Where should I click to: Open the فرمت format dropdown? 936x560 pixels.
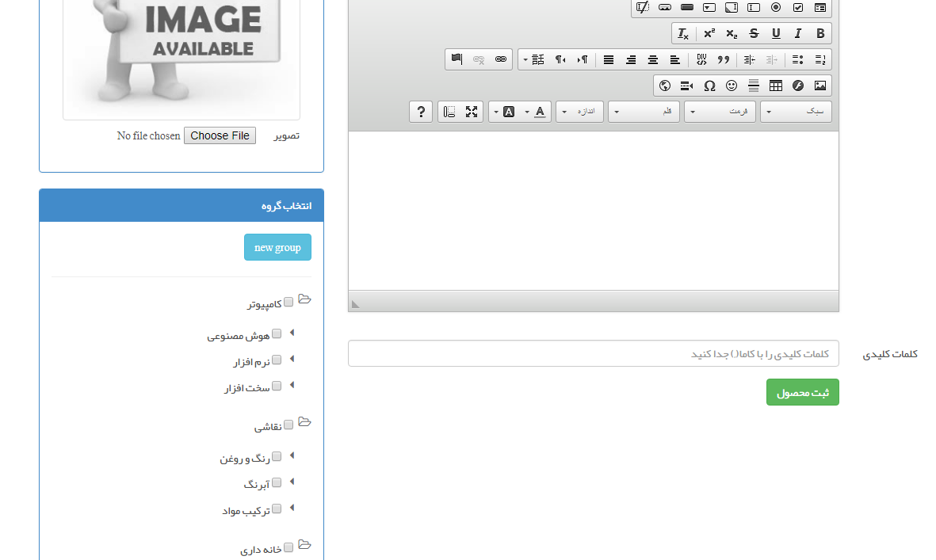[x=720, y=112]
